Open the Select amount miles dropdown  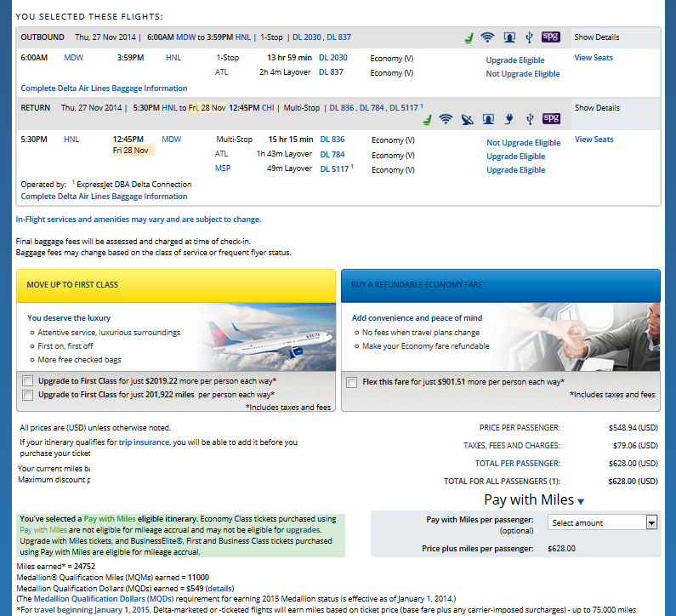(x=603, y=522)
